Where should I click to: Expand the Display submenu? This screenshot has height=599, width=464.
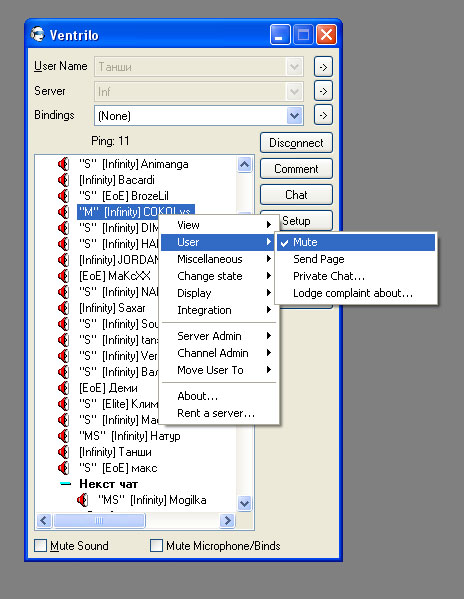pos(219,293)
